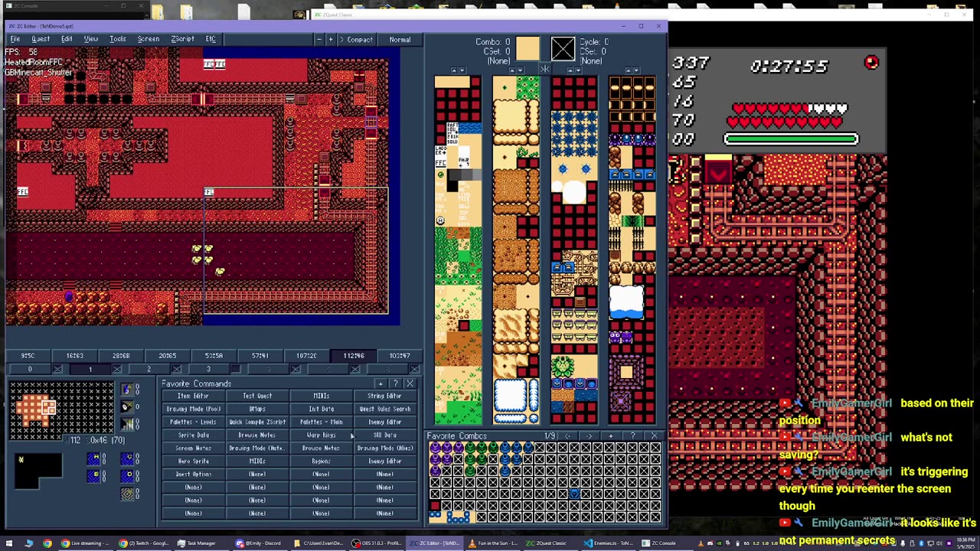Open Quest Options command

point(193,474)
